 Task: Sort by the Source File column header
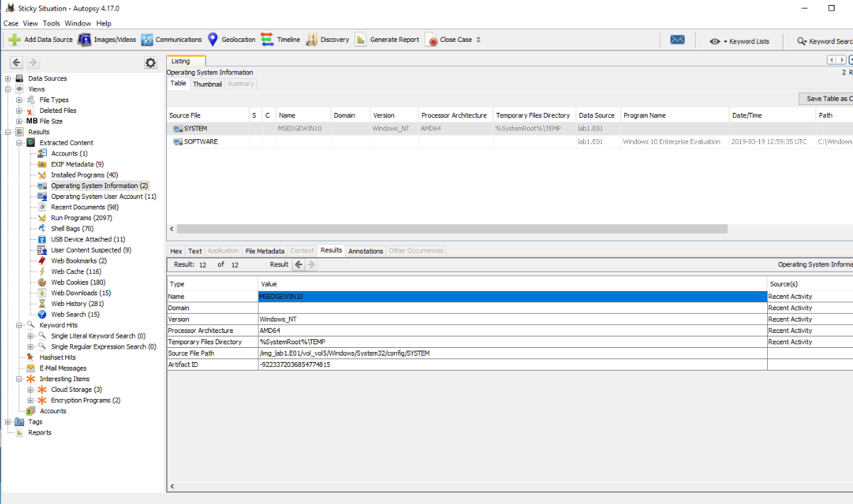pyautogui.click(x=207, y=115)
